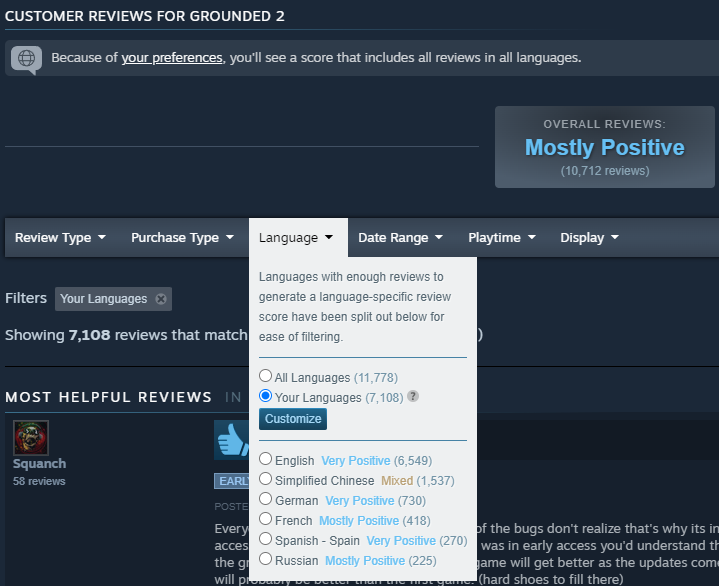Click the Spanish Very Positive score label
The height and width of the screenshot is (586, 719).
click(401, 541)
